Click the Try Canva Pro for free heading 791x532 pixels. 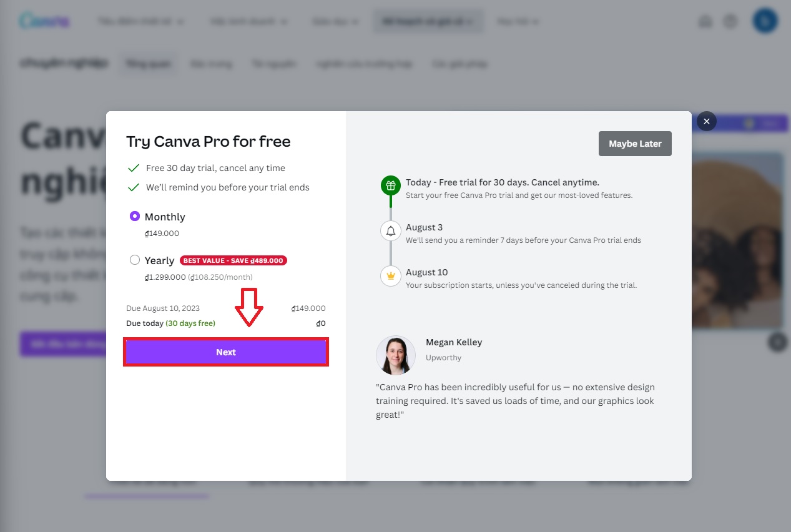tap(209, 142)
